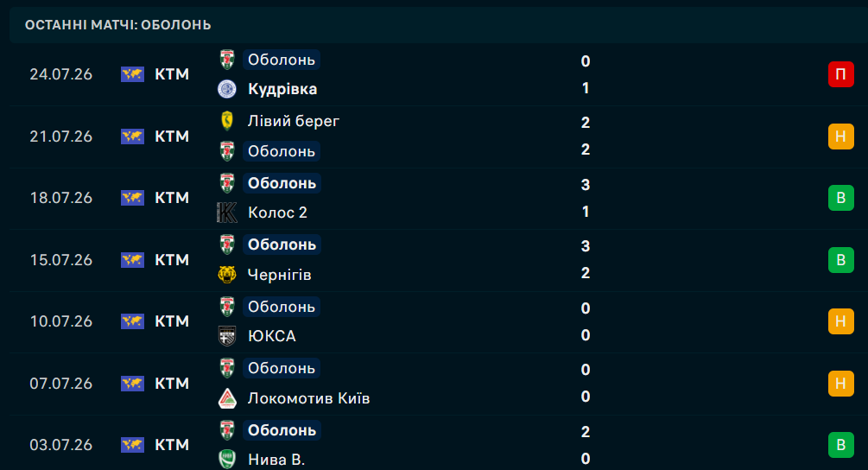
Task: Click the ЮКСА club crest
Action: tap(227, 336)
